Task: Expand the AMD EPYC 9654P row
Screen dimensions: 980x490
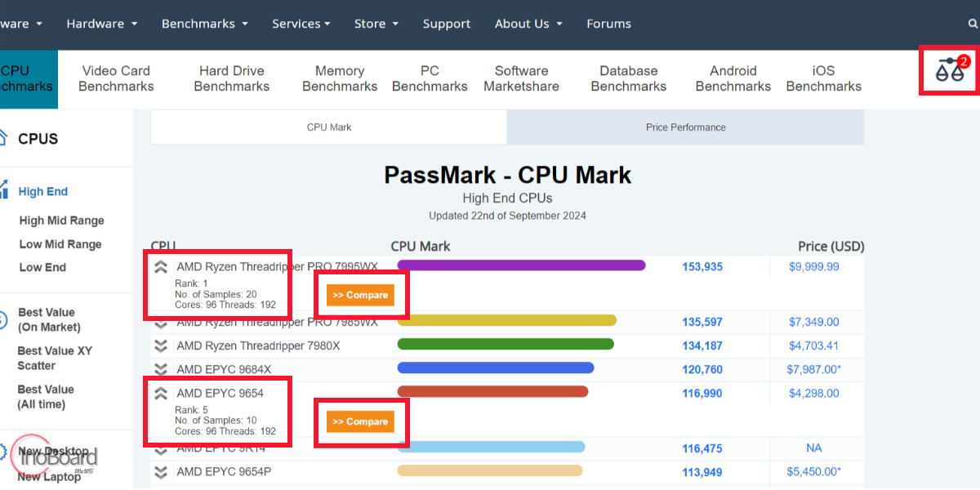Action: (161, 472)
